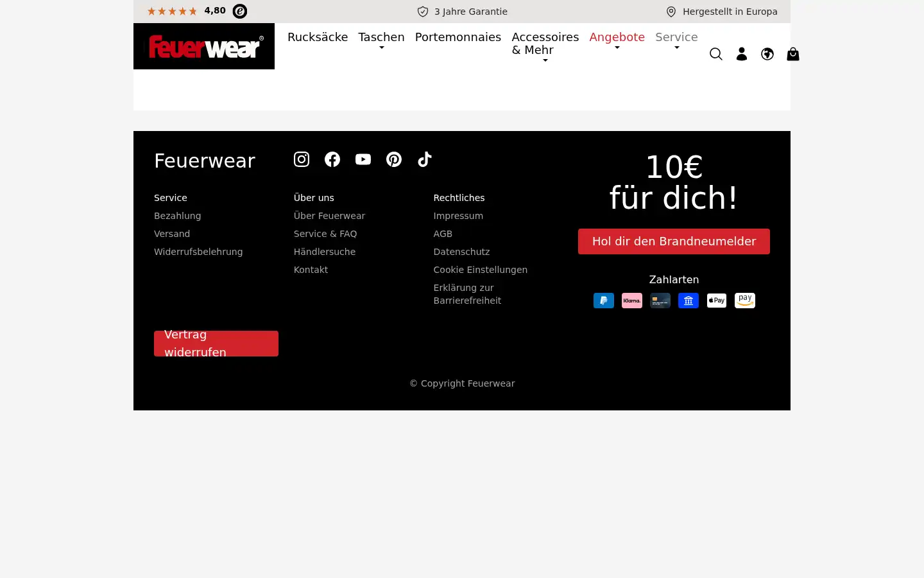
Task: Expand the Accessoires & Mehr dropdown arrow
Action: point(545,61)
